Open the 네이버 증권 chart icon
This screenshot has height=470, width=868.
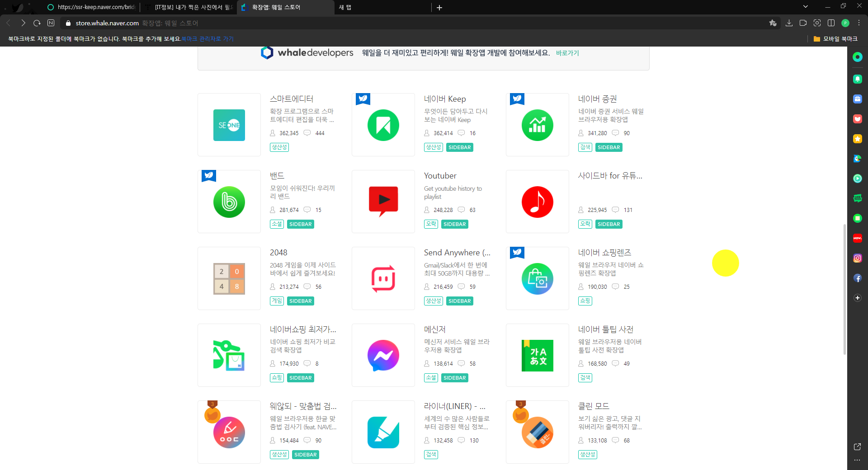(x=538, y=125)
